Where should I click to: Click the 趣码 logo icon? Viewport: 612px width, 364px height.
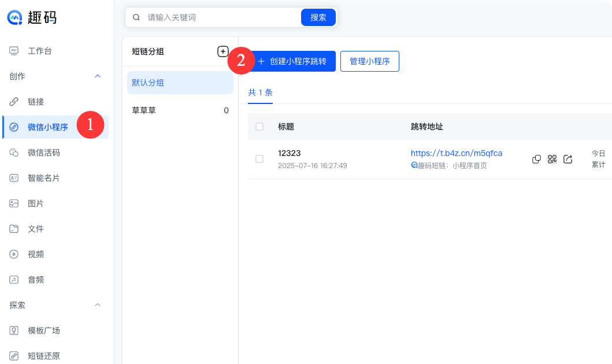click(x=14, y=17)
